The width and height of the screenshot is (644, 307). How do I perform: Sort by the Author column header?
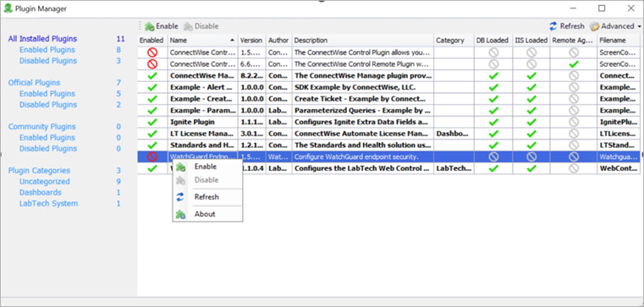pyautogui.click(x=278, y=41)
